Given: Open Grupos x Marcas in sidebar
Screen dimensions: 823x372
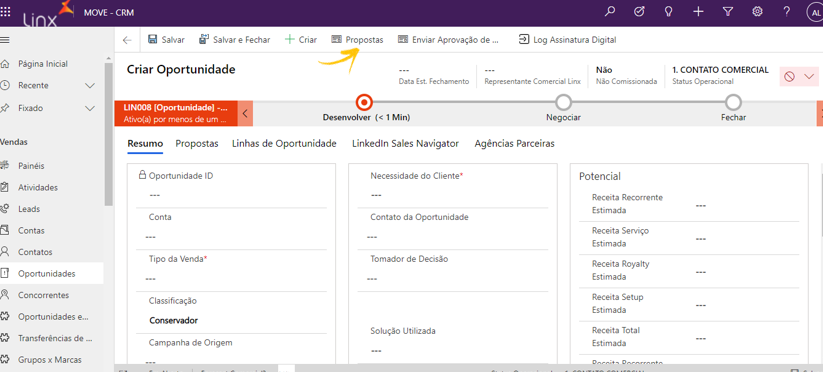Looking at the screenshot, I should (x=51, y=360).
